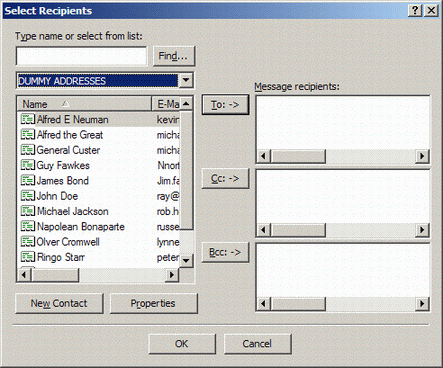Select the name Napolean Bonaparte

tap(81, 227)
